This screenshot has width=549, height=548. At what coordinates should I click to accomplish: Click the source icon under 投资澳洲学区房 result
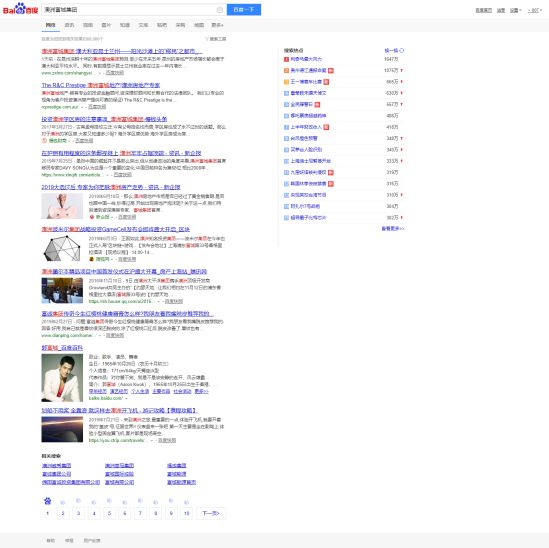44,141
